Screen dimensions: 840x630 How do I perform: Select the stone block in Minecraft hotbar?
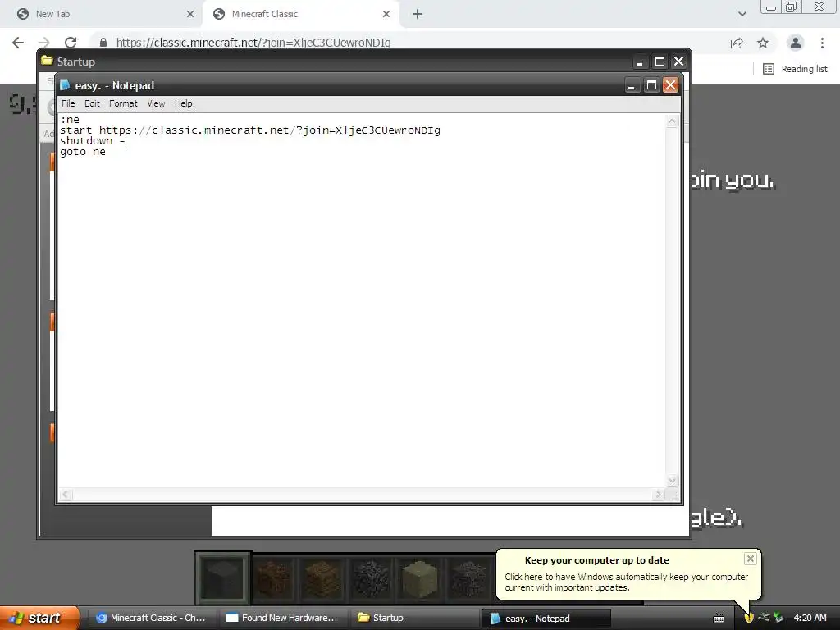[222, 578]
